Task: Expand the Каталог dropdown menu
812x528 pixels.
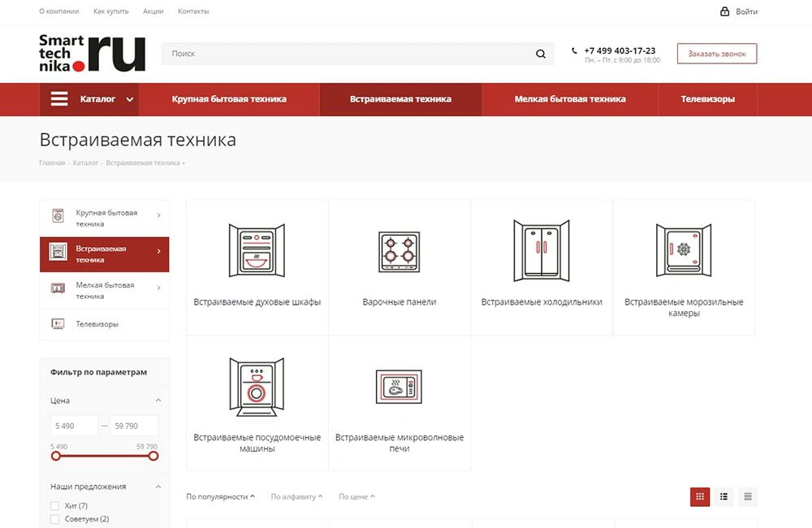Action: click(129, 100)
